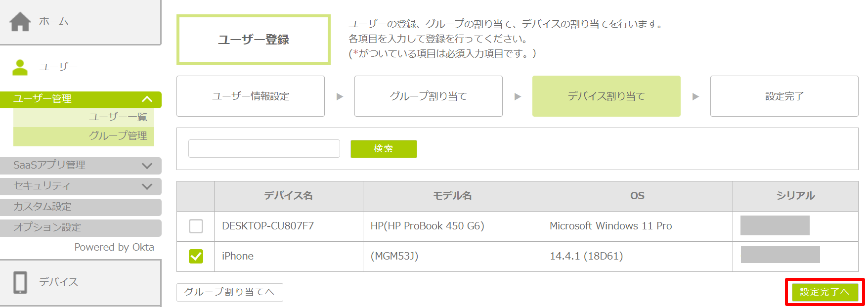Collapse the ユーザー管理 section chevron
Viewport: 868px width, 307px height.
click(x=147, y=99)
